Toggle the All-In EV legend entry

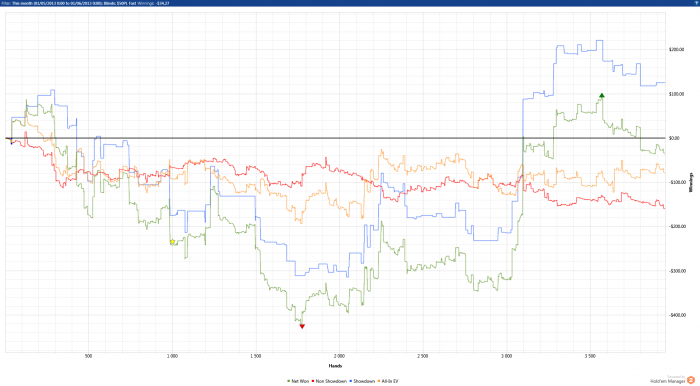click(388, 381)
